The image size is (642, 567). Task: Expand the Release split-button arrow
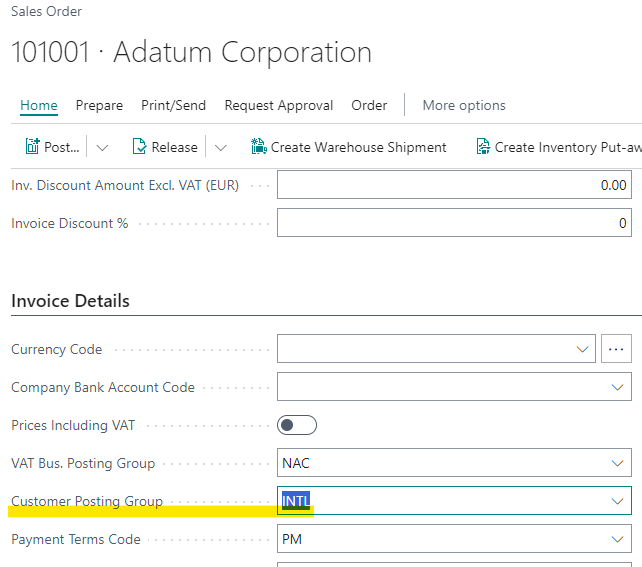(220, 147)
